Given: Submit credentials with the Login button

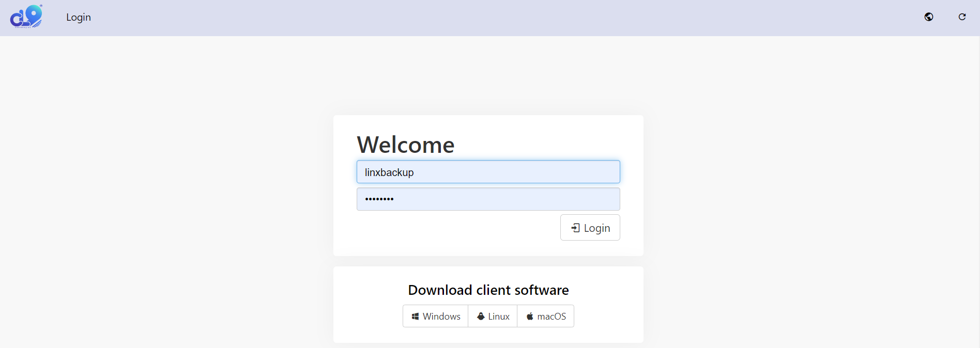Looking at the screenshot, I should (590, 228).
